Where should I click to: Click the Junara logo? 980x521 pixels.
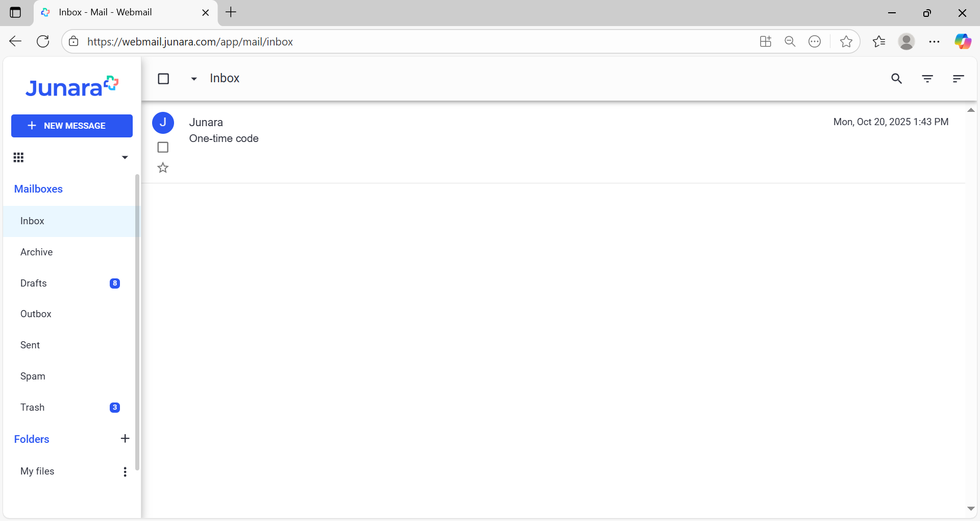72,87
